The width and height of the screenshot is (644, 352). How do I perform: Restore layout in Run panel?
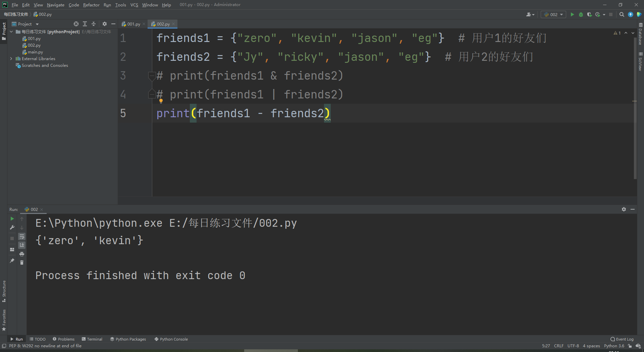click(12, 250)
